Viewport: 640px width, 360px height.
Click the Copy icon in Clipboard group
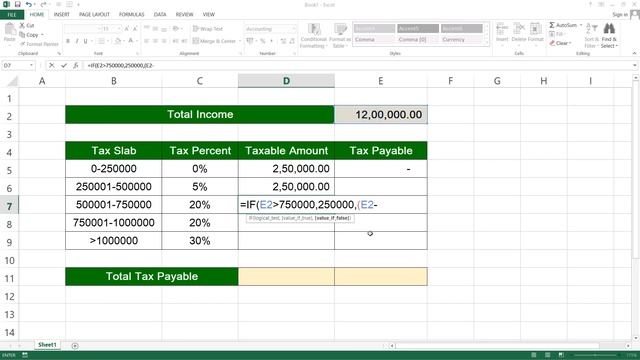tap(22, 35)
